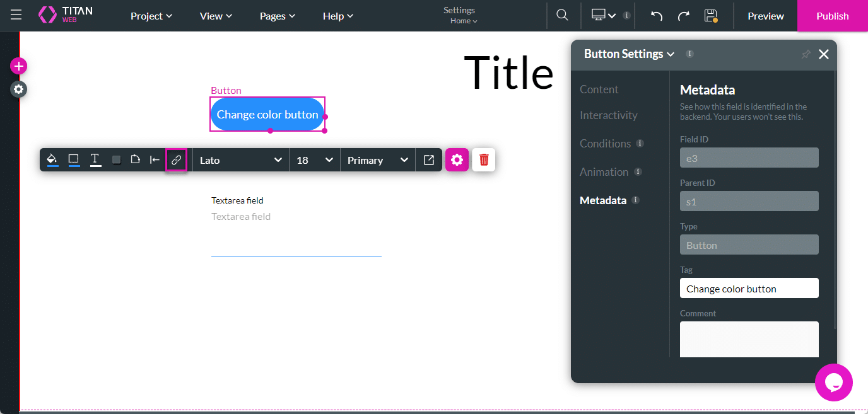Open the border styling icon
The width and height of the screenshot is (868, 414).
click(x=74, y=159)
